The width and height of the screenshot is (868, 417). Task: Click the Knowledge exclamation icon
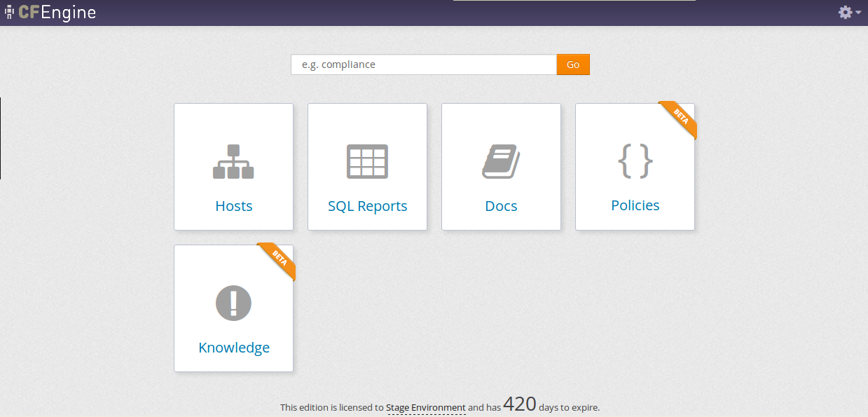[x=233, y=303]
